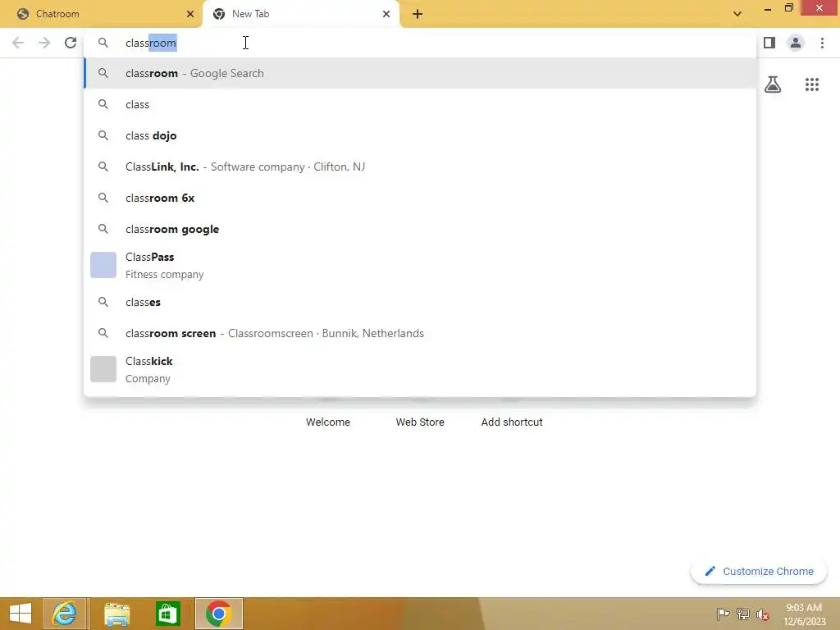Click the ClassPass thumbnail image
Viewport: 840px width, 630px height.
tap(103, 265)
